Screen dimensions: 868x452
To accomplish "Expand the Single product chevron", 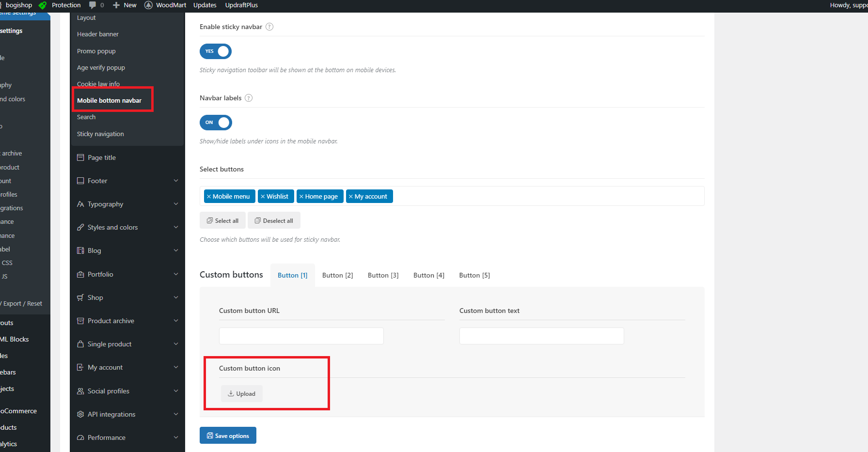I will pyautogui.click(x=176, y=344).
